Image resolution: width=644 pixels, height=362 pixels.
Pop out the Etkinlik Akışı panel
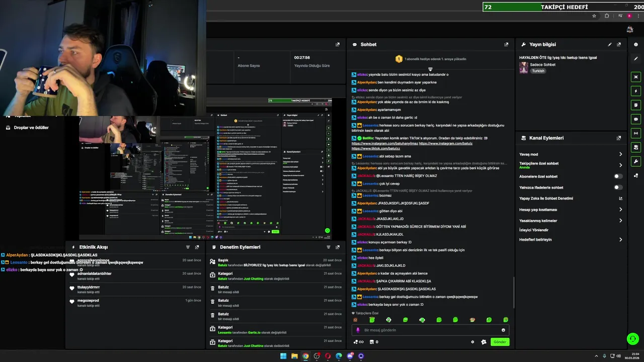(x=197, y=247)
